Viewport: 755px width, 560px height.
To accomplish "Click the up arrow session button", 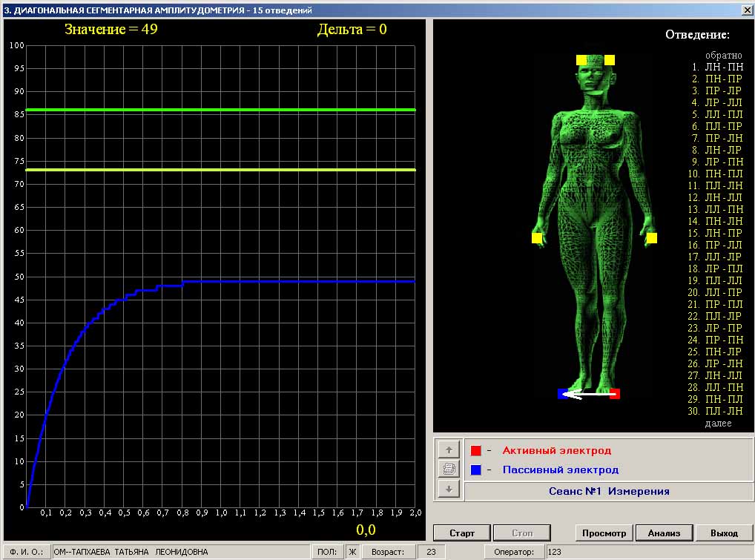I will (449, 450).
